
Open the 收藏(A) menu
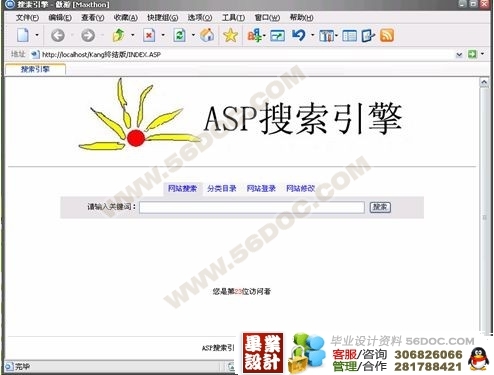click(x=125, y=18)
